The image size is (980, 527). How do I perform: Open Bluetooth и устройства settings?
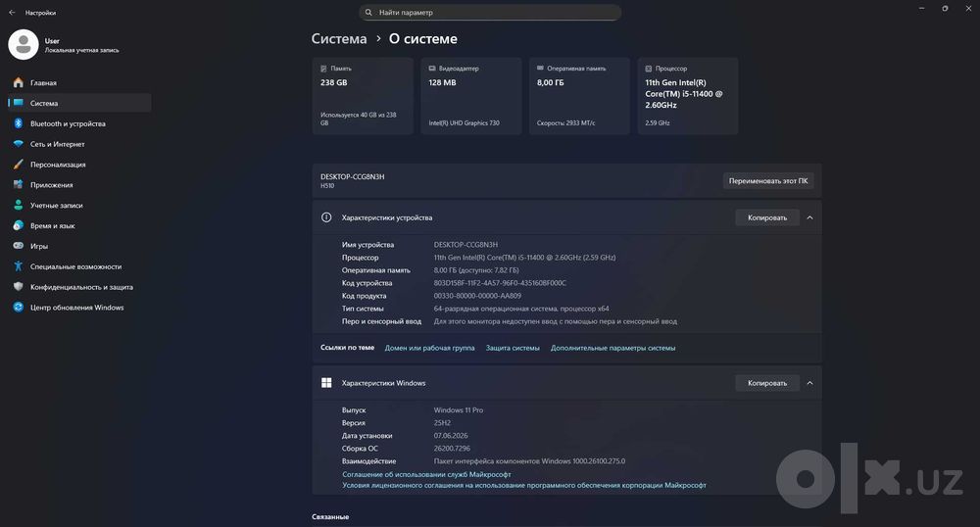pos(79,123)
